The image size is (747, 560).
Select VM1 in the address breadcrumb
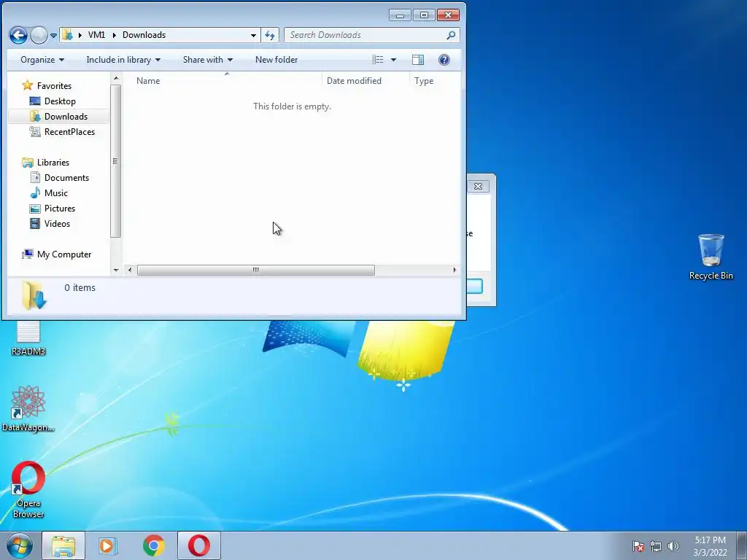coord(97,35)
